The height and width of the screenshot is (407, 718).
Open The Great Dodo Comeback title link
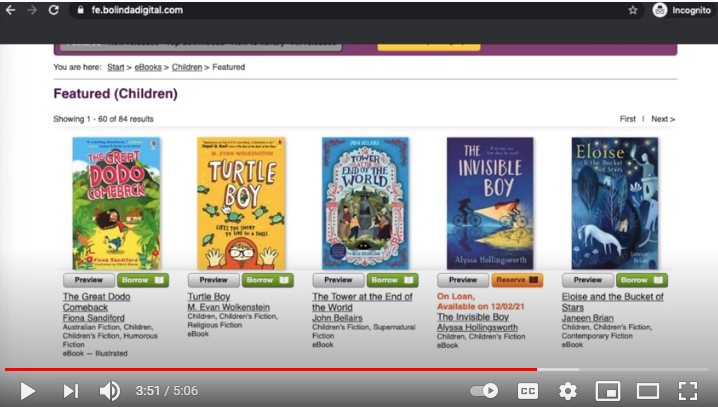(97, 302)
